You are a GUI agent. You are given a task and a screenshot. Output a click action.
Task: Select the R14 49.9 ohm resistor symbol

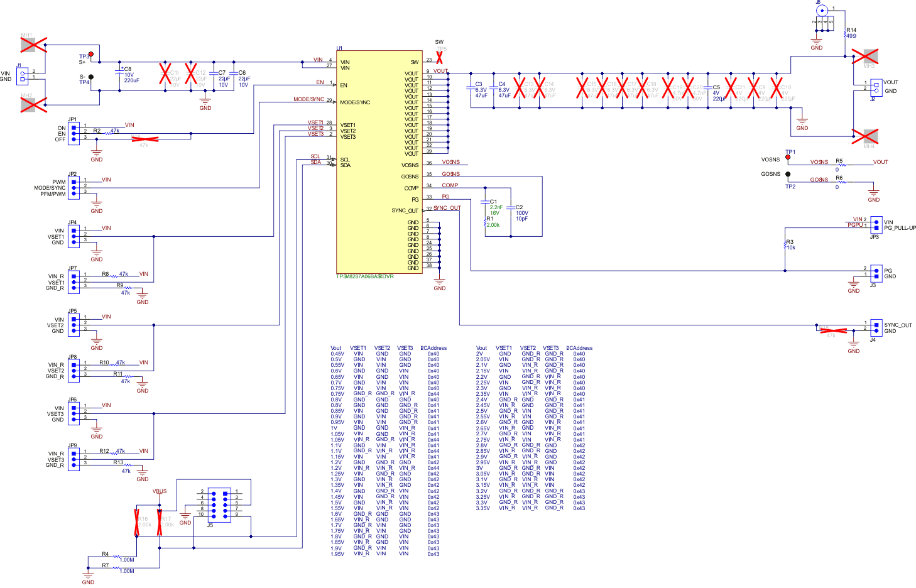(845, 33)
